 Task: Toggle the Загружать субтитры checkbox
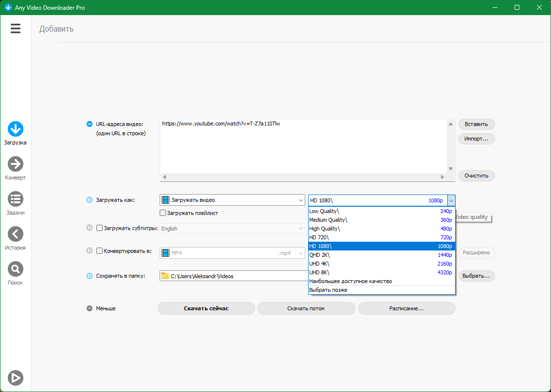tap(100, 228)
